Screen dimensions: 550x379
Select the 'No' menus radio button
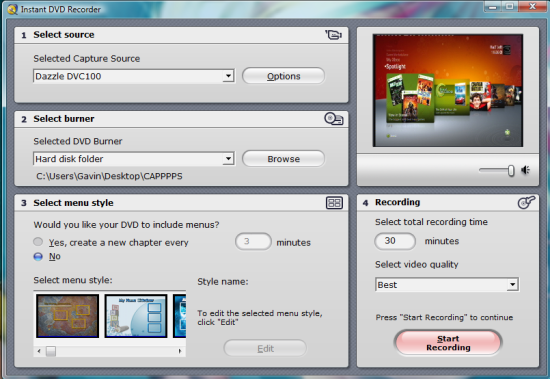tap(38, 256)
